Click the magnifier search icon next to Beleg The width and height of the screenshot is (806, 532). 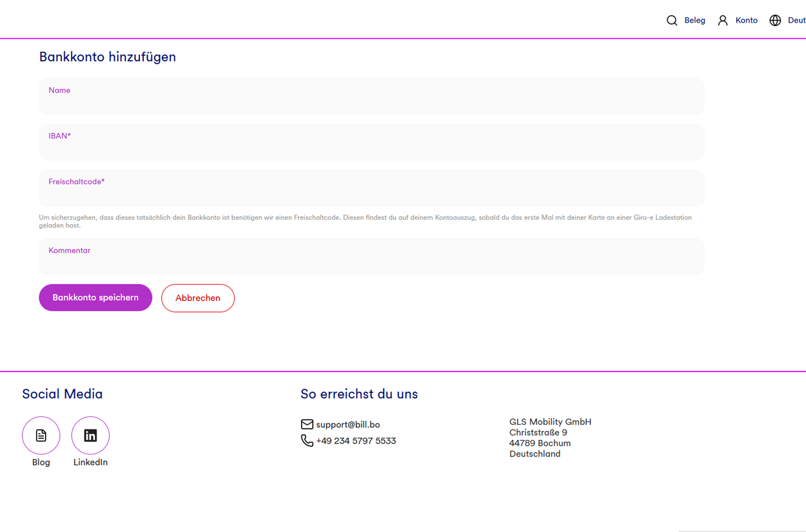pyautogui.click(x=672, y=20)
